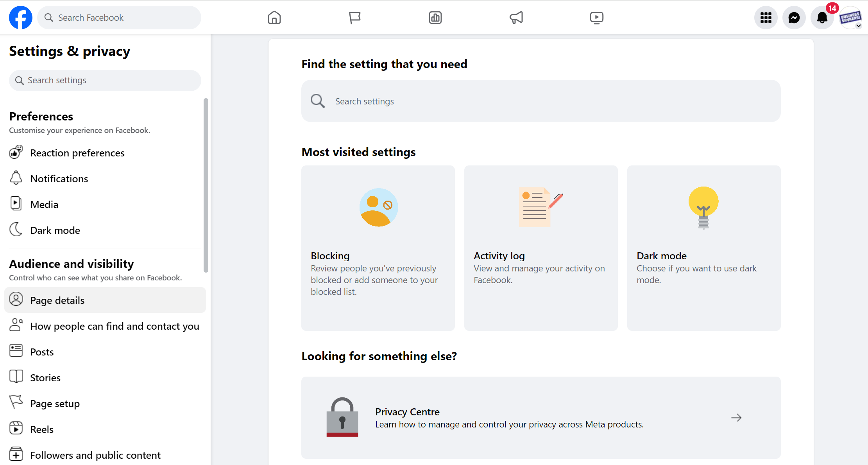Open the Dark mode card
This screenshot has width=868, height=465.
click(704, 248)
